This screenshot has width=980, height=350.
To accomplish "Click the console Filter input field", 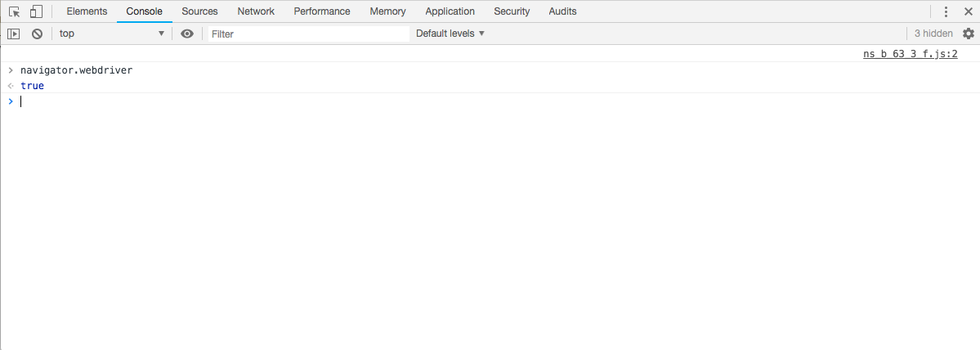I will 307,34.
